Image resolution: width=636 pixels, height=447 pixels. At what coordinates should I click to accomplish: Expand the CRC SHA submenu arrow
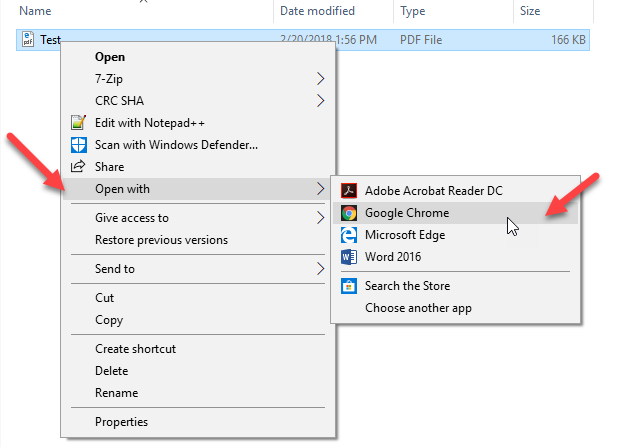coord(320,101)
